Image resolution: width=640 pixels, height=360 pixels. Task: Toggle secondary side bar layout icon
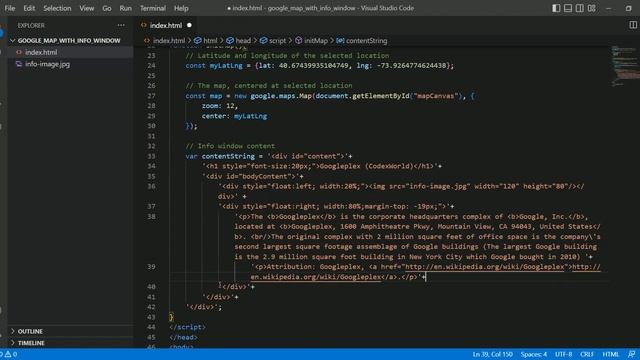pos(580,8)
